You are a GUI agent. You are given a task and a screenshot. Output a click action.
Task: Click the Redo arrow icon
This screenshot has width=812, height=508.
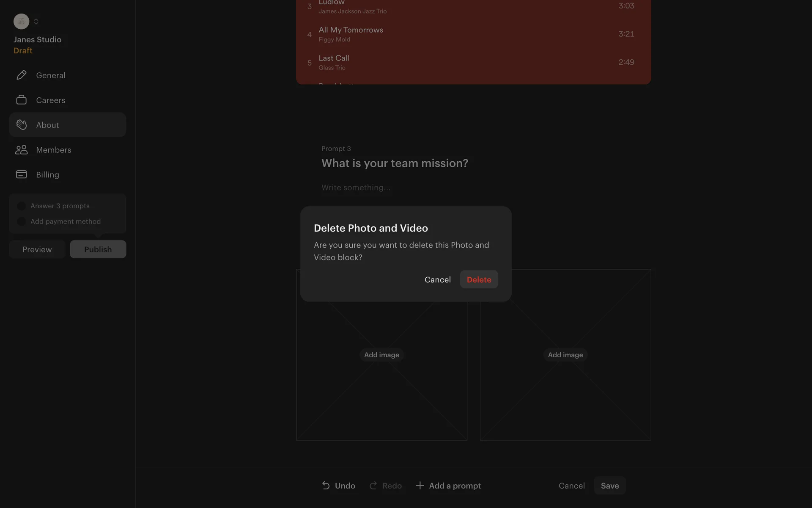373,486
